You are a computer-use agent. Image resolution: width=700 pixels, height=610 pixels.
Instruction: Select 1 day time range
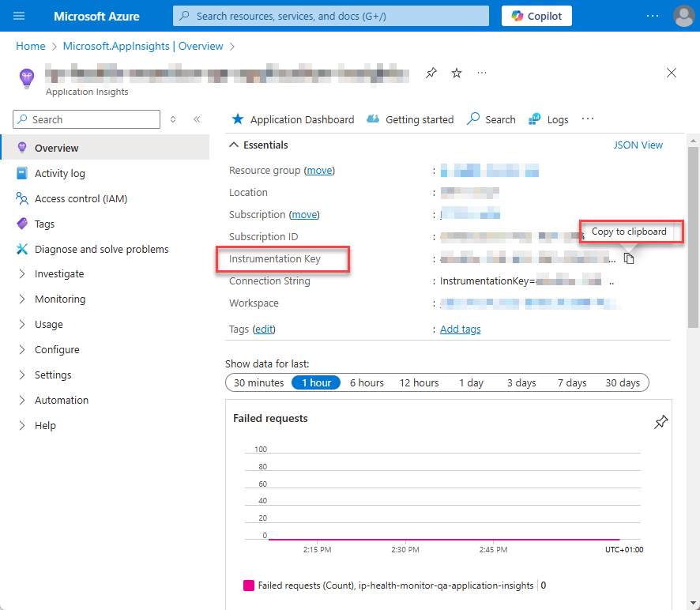[x=471, y=382]
